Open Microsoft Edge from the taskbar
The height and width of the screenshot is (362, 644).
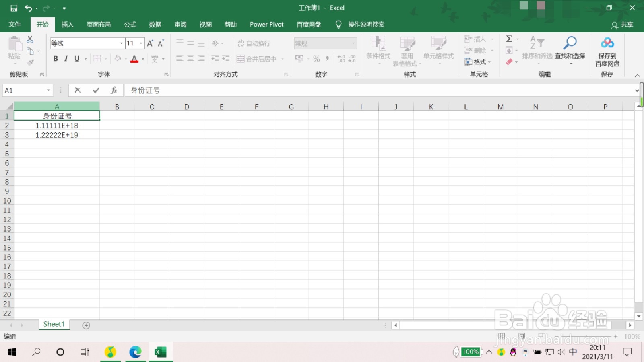pyautogui.click(x=135, y=352)
